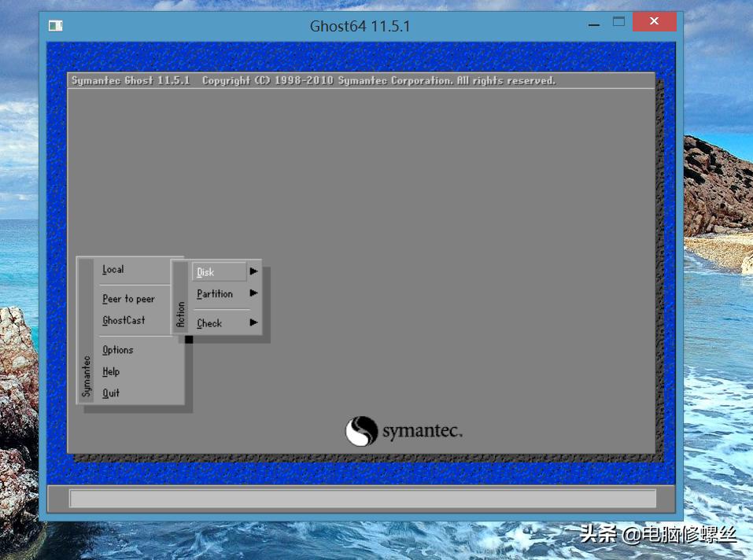This screenshot has width=753, height=560.
Task: Expand the Disk submenu arrow
Action: point(253,271)
